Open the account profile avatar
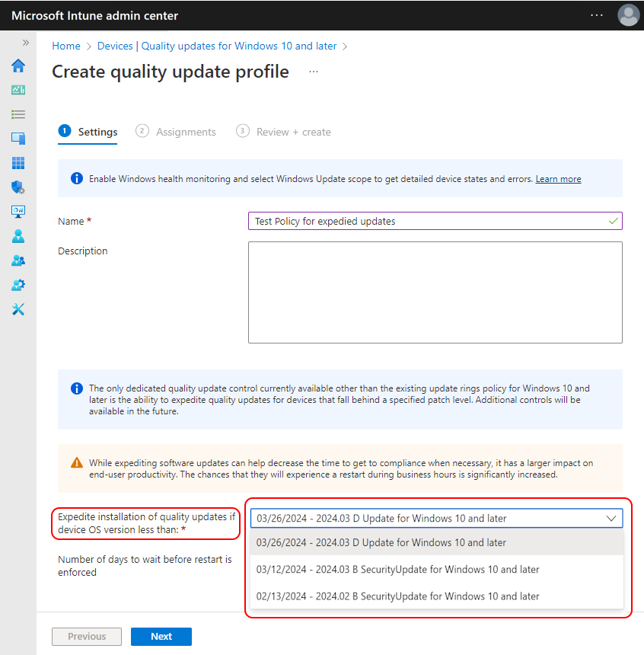644x655 pixels. pyautogui.click(x=628, y=15)
